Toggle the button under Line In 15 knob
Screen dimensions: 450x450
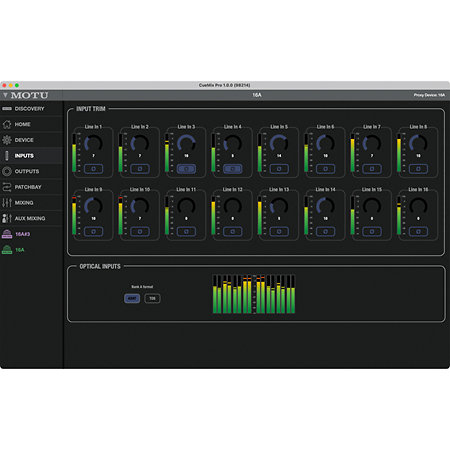coord(372,231)
